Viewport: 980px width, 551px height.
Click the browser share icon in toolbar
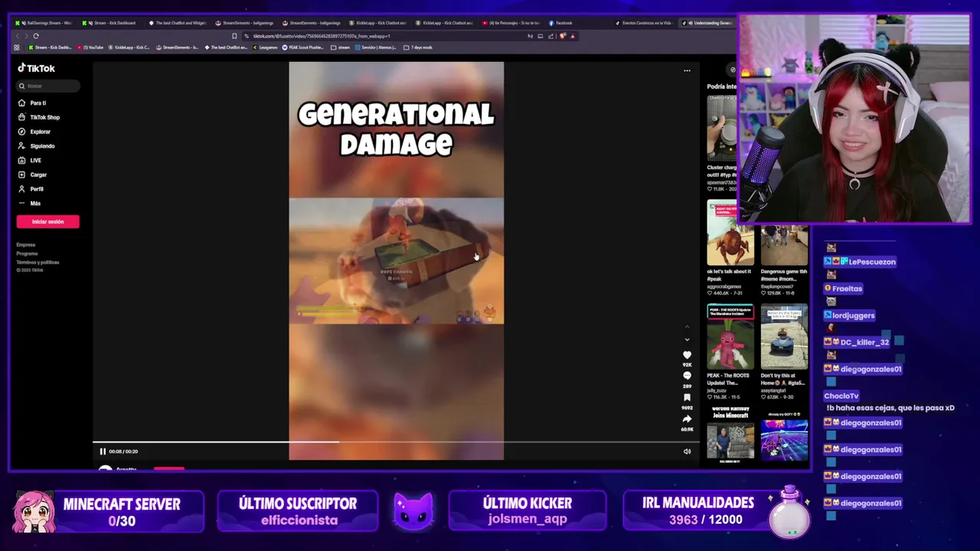pos(550,36)
